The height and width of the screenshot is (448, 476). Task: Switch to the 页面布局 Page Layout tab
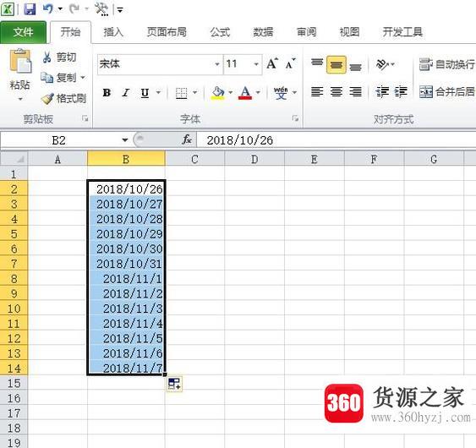(x=167, y=32)
